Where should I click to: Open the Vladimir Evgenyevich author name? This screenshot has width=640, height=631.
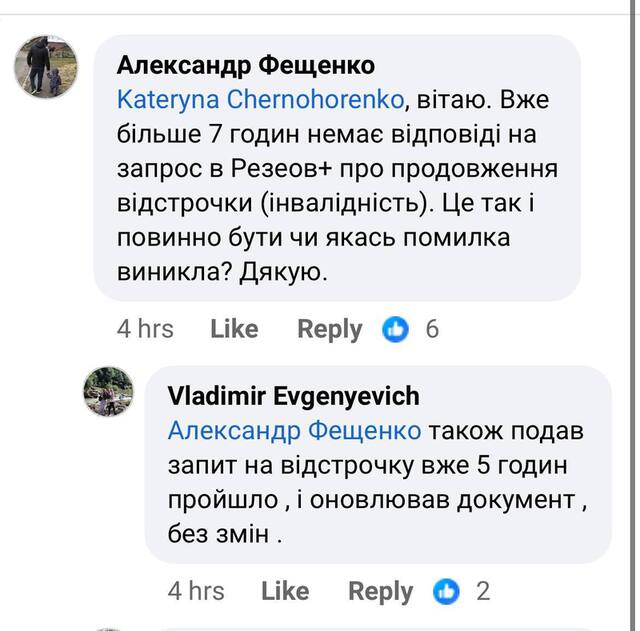pos(293,396)
